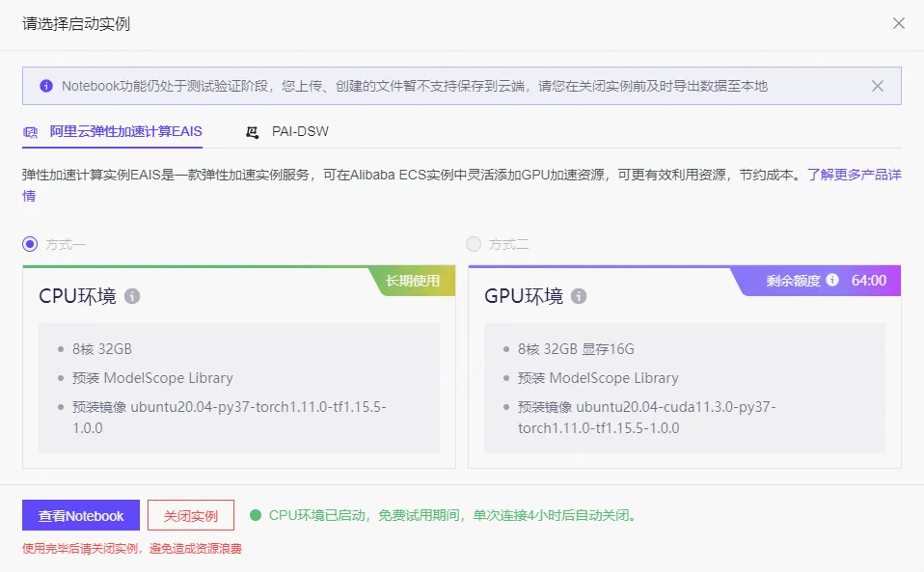This screenshot has height=572, width=924.
Task: Click the info icon beside 剩余额度
Action: coord(832,280)
